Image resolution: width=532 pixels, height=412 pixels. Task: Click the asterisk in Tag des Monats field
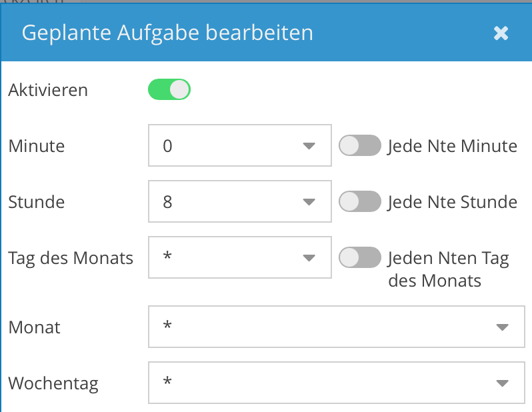click(x=167, y=257)
